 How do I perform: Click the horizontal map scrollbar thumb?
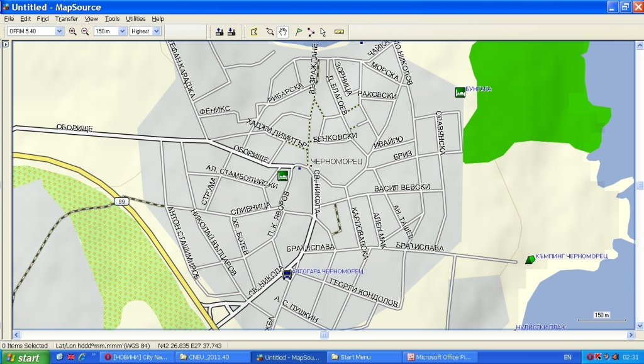pos(324,335)
